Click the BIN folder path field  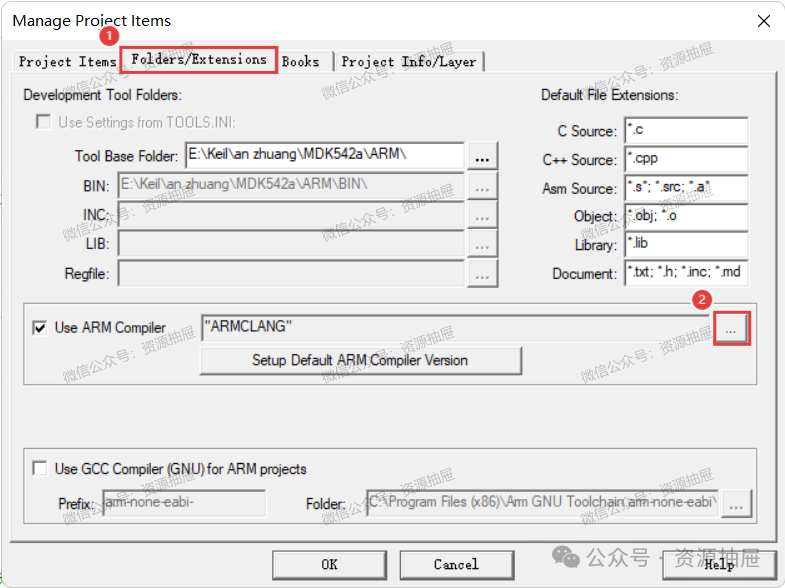point(291,186)
